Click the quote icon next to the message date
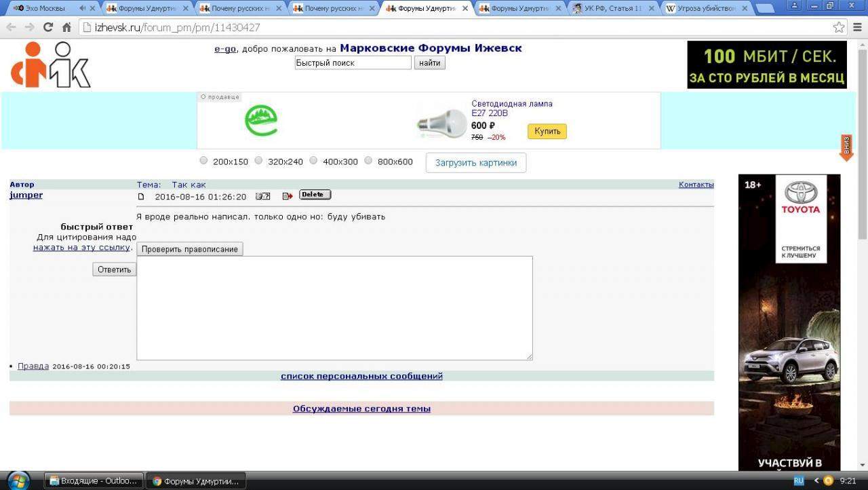Image resolution: width=868 pixels, height=490 pixels. [262, 196]
